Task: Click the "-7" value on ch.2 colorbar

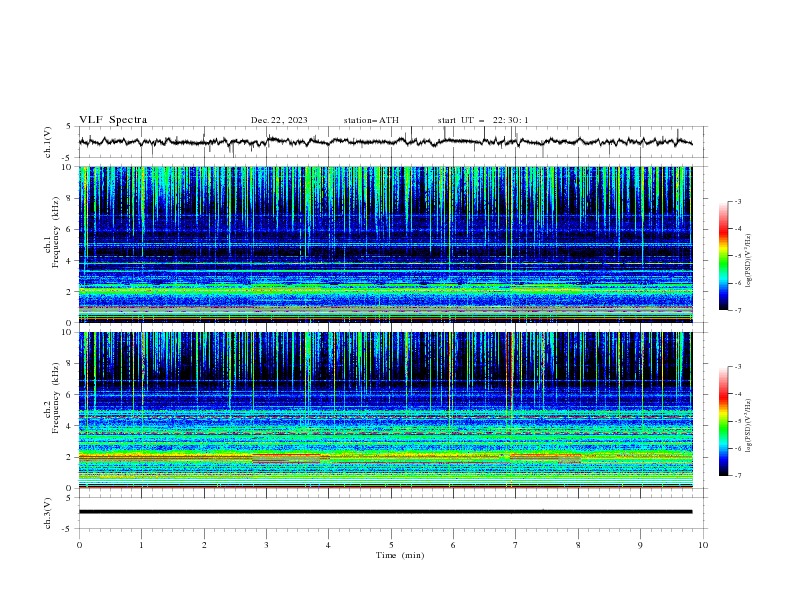Action: click(738, 475)
